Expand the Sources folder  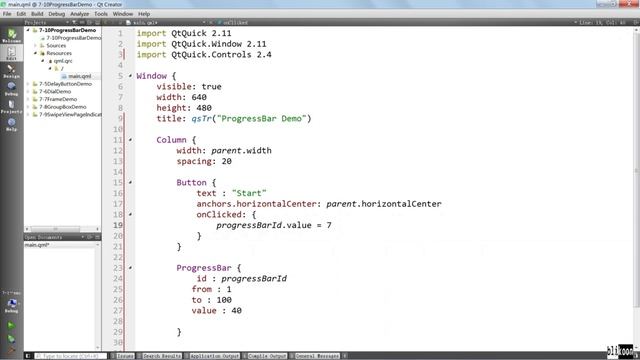click(x=36, y=45)
